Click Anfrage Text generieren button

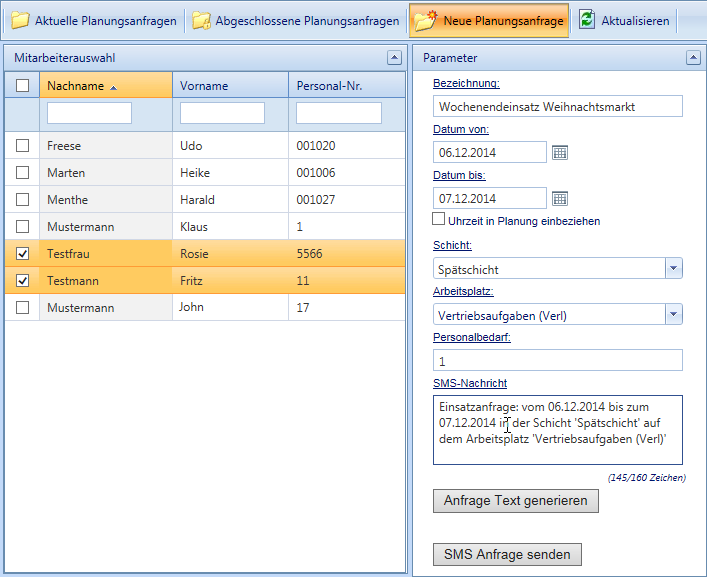516,501
